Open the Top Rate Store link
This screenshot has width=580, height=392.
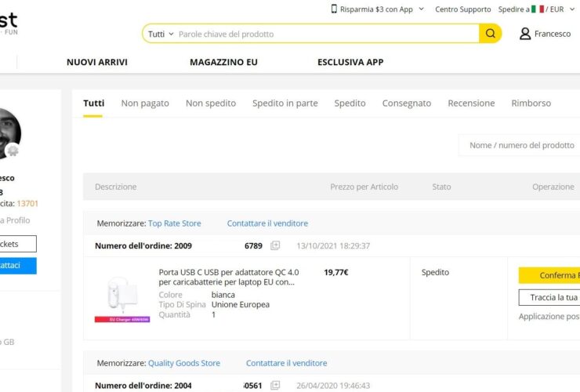[174, 223]
